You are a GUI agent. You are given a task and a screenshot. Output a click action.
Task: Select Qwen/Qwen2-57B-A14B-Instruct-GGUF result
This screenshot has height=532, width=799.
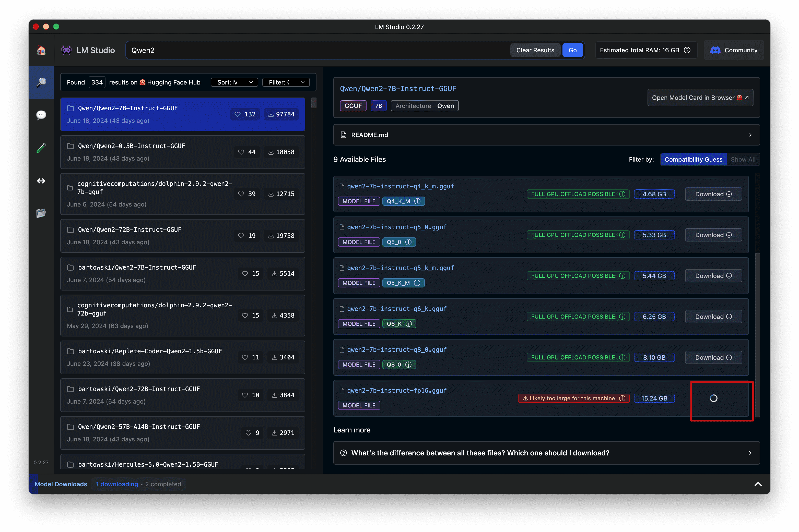[183, 433]
